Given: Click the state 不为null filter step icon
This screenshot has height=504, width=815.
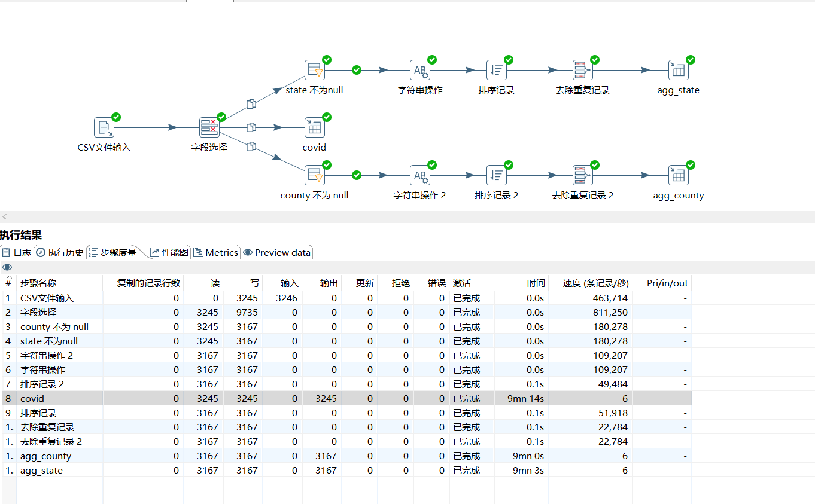Looking at the screenshot, I should click(315, 70).
